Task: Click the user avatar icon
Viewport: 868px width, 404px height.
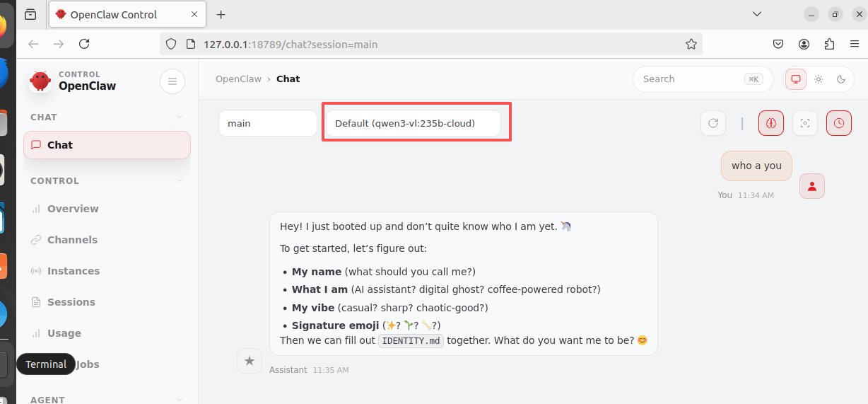Action: tap(812, 186)
